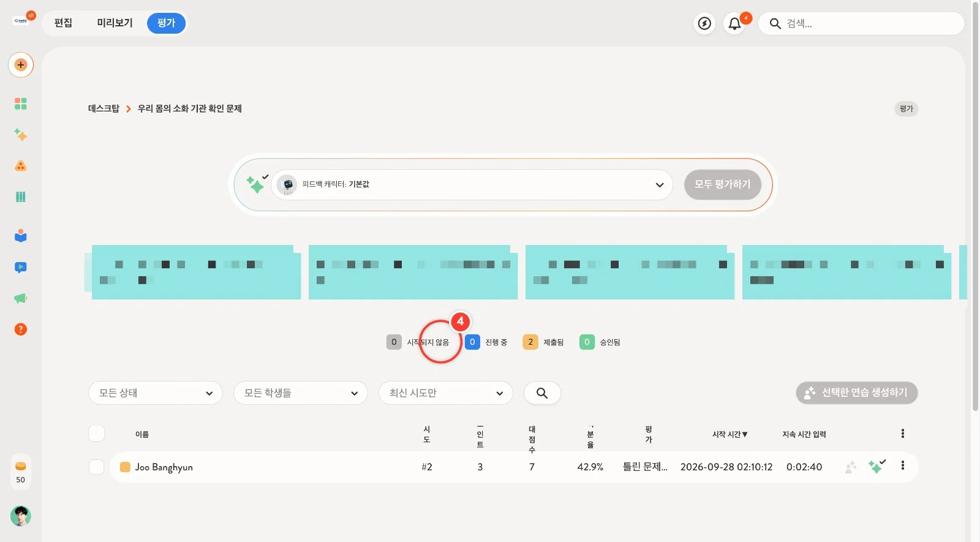
Task: Click the 모두 평가하기 button
Action: pyautogui.click(x=722, y=184)
